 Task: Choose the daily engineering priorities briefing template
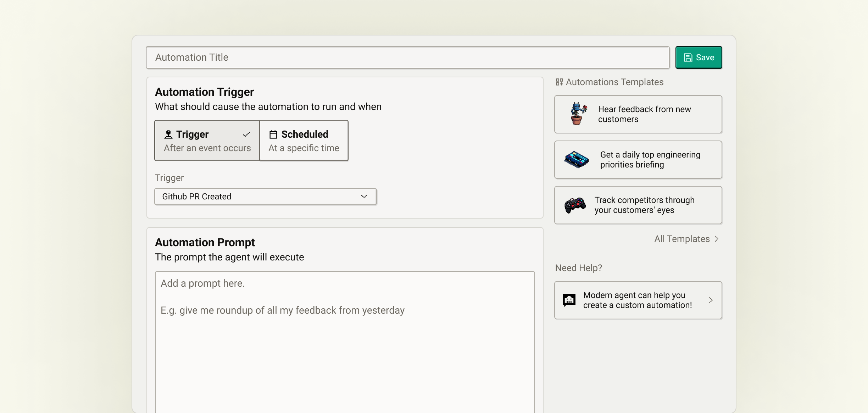point(638,160)
